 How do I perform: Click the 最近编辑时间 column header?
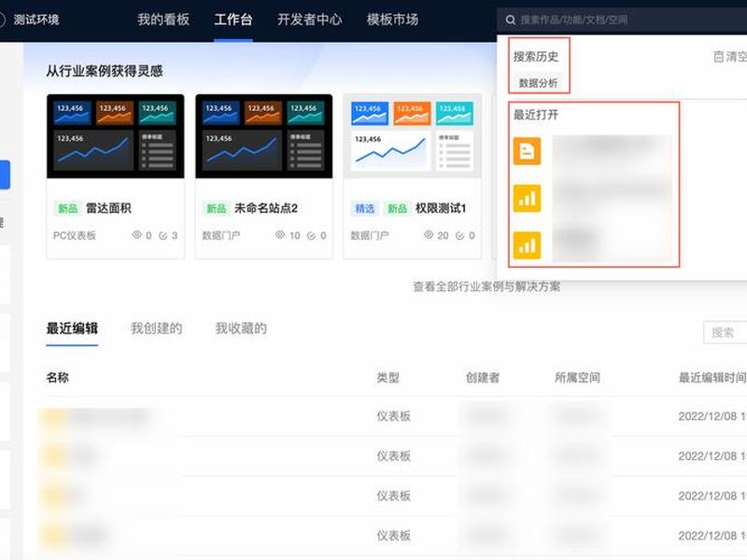[x=712, y=378]
